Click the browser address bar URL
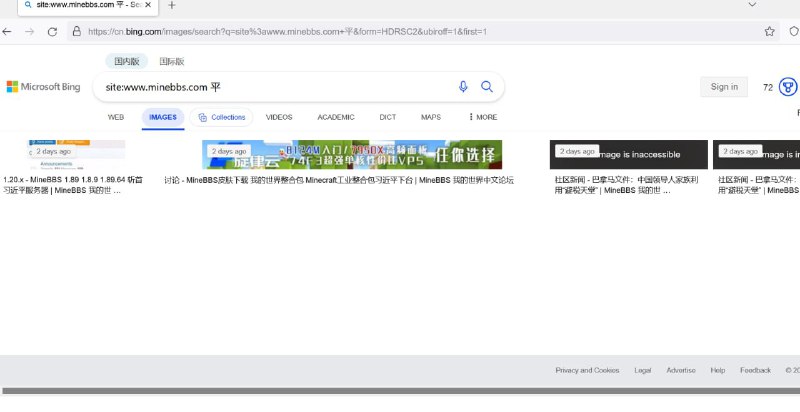800x412 pixels. (287, 32)
